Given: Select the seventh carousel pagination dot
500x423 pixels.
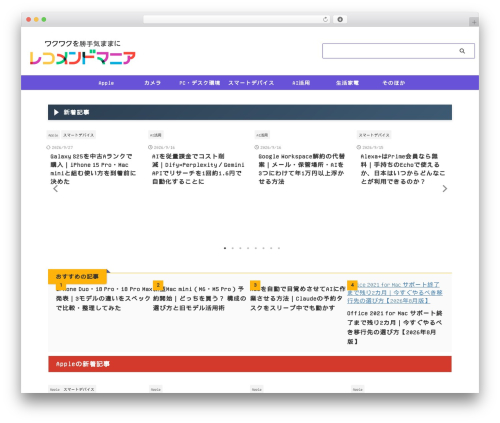Looking at the screenshot, I should (271, 248).
